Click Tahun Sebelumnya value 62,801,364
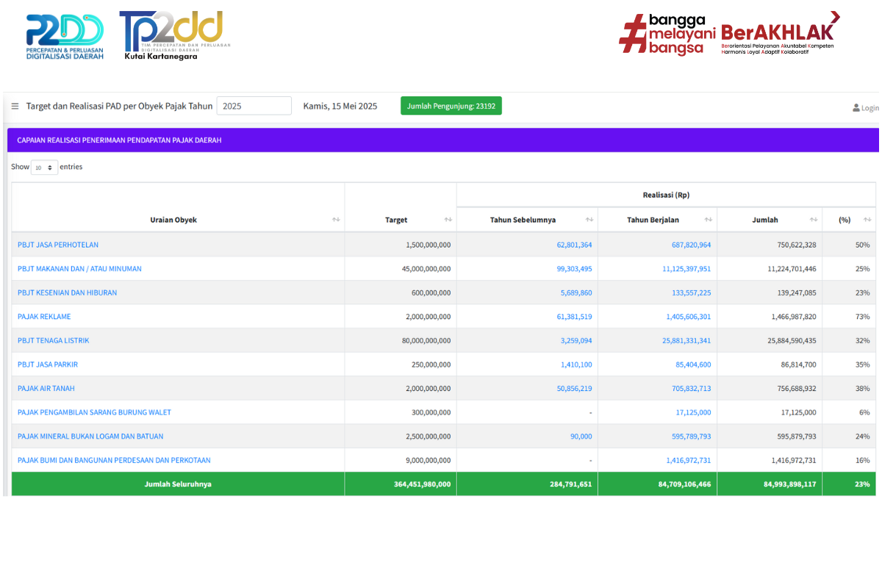The width and height of the screenshot is (882, 588). pyautogui.click(x=574, y=245)
